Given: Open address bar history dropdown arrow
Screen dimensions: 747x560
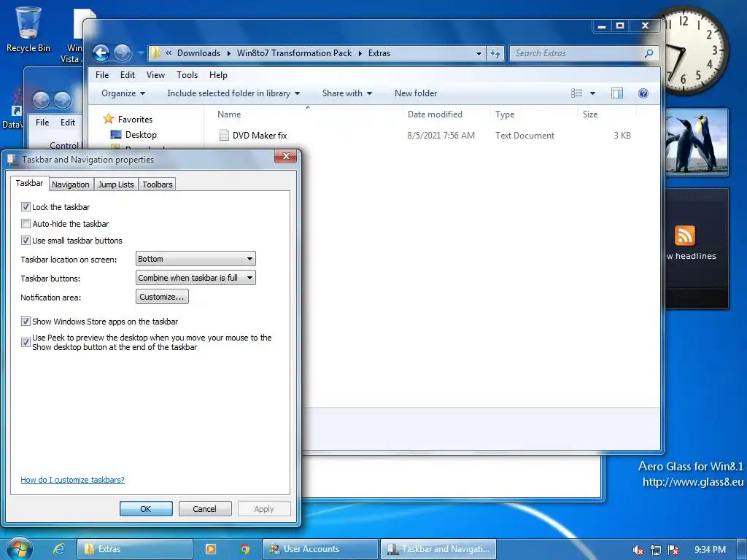Looking at the screenshot, I should (479, 54).
